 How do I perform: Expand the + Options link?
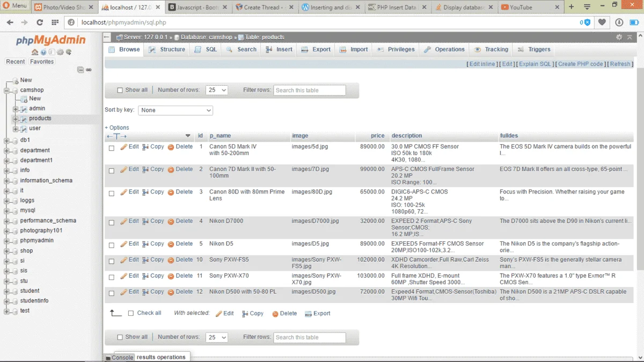[x=117, y=128]
